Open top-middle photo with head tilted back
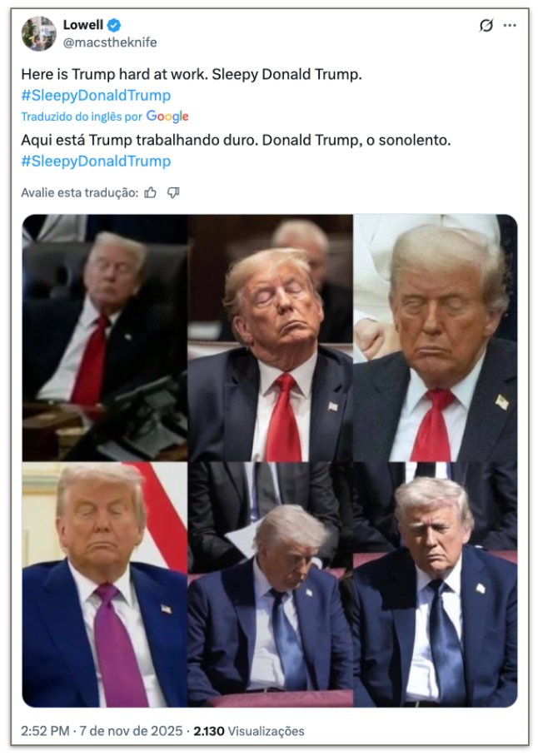The image size is (538, 756). click(x=270, y=337)
